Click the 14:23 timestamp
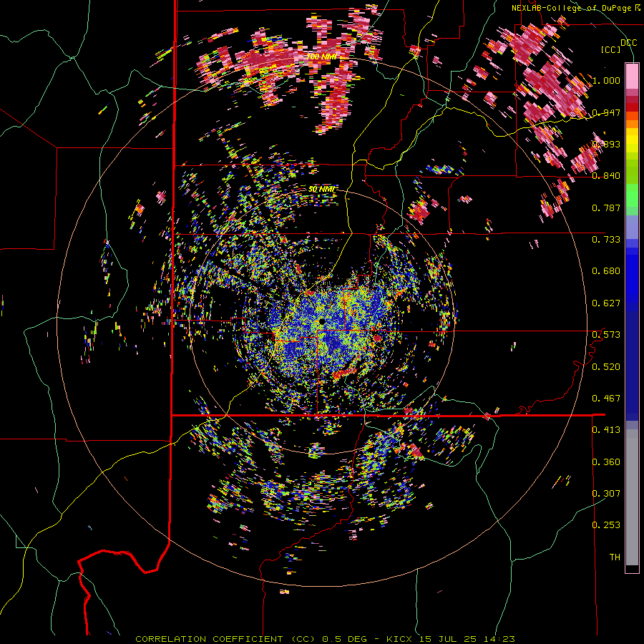 [498, 639]
